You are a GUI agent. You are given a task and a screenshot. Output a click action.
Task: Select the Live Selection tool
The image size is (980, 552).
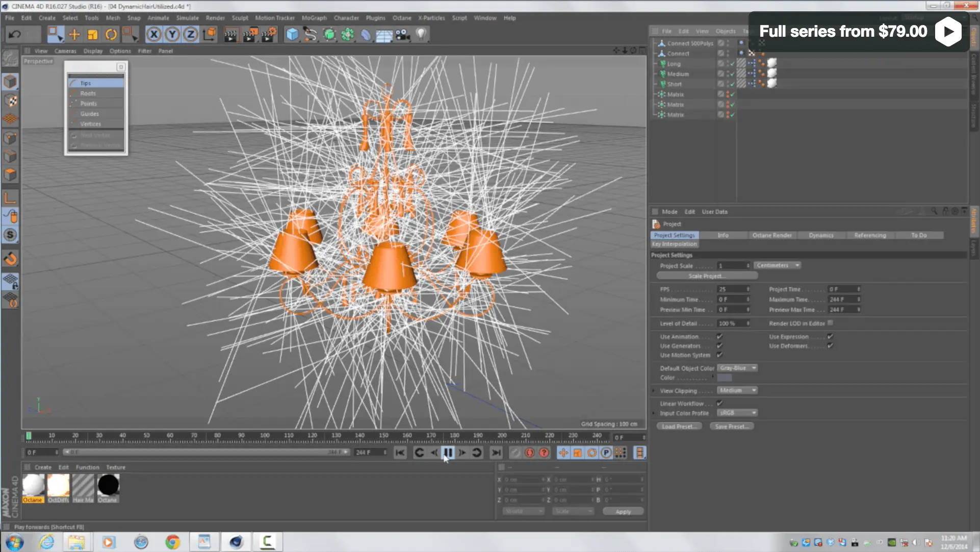point(55,35)
